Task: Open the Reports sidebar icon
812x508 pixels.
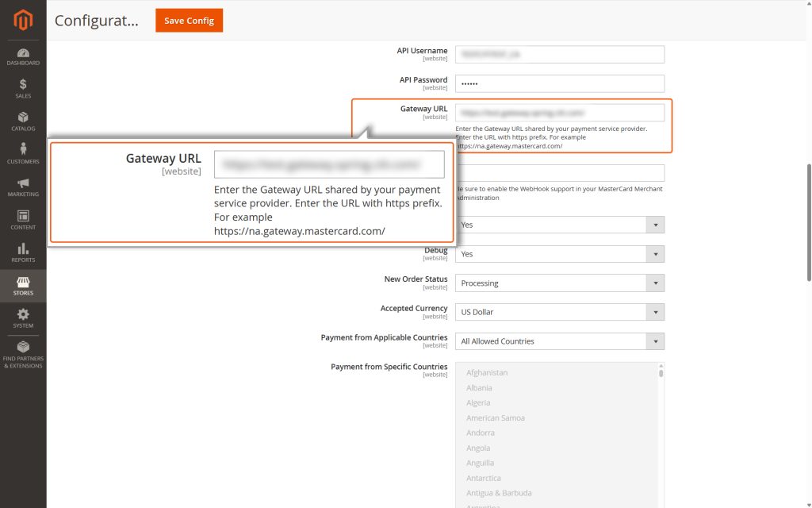Action: [22, 251]
